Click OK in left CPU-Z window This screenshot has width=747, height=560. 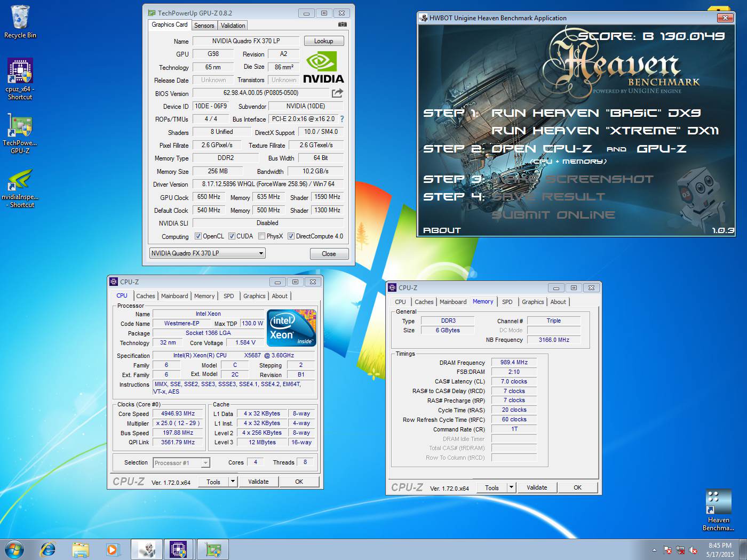click(299, 482)
